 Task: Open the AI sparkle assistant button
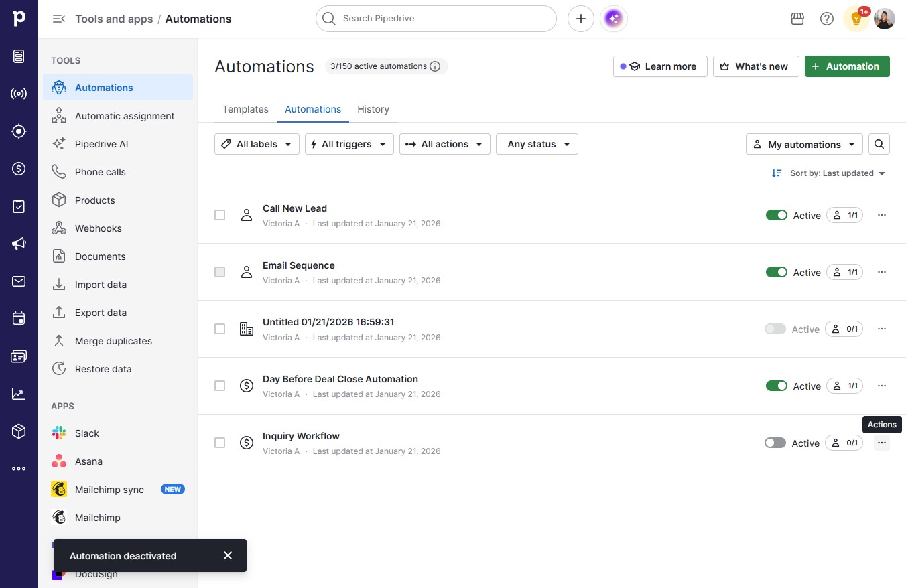click(x=614, y=19)
